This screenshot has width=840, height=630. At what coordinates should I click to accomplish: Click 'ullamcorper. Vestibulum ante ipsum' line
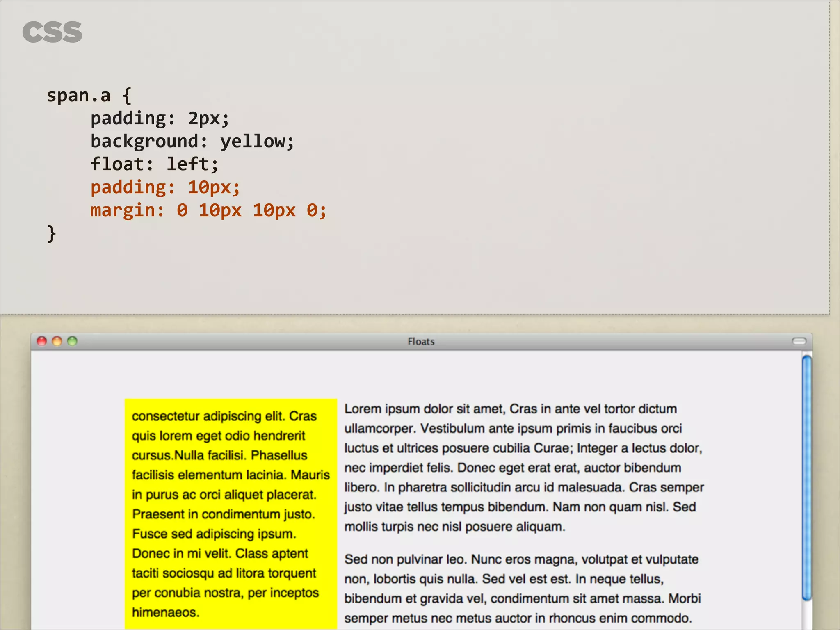click(513, 429)
